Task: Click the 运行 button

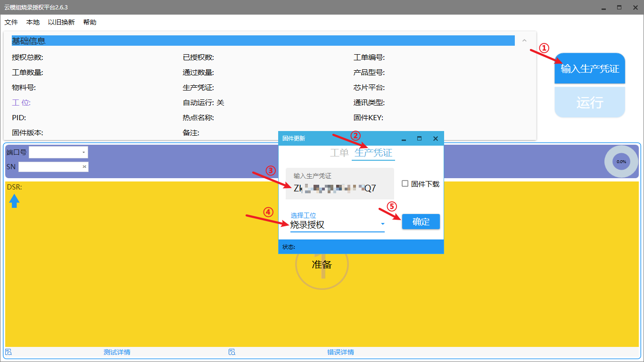Action: click(x=590, y=102)
